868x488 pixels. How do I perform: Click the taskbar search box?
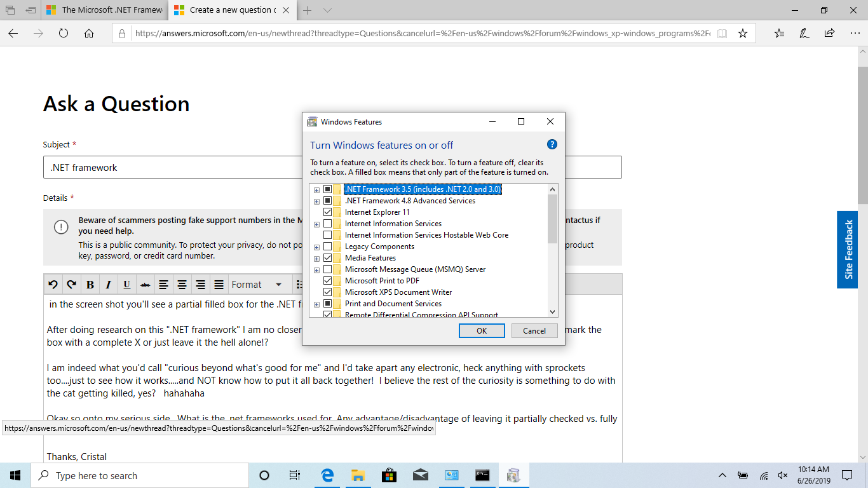coord(140,475)
